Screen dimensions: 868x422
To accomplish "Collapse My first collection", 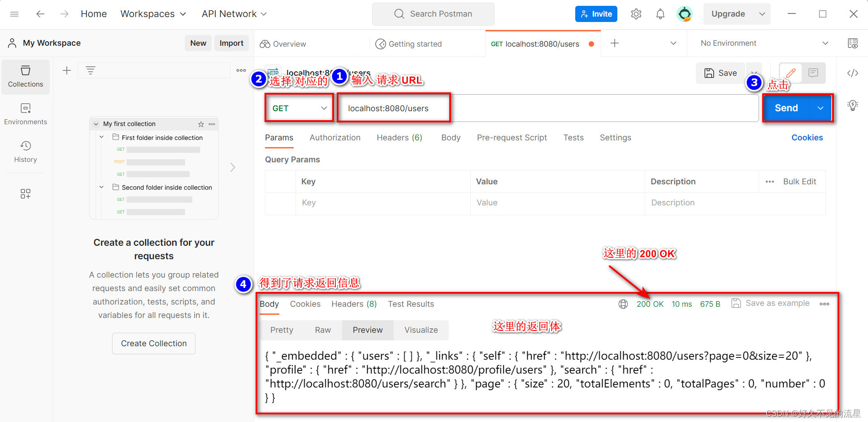I will [96, 124].
